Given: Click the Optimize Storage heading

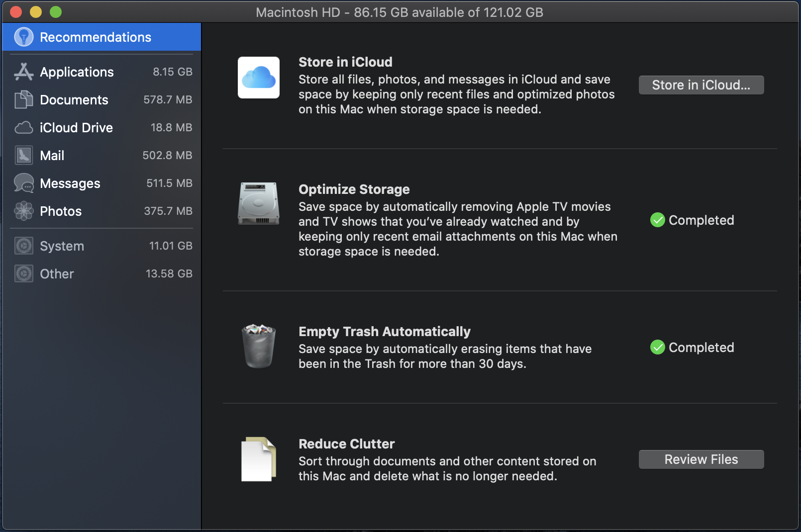Looking at the screenshot, I should tap(354, 189).
